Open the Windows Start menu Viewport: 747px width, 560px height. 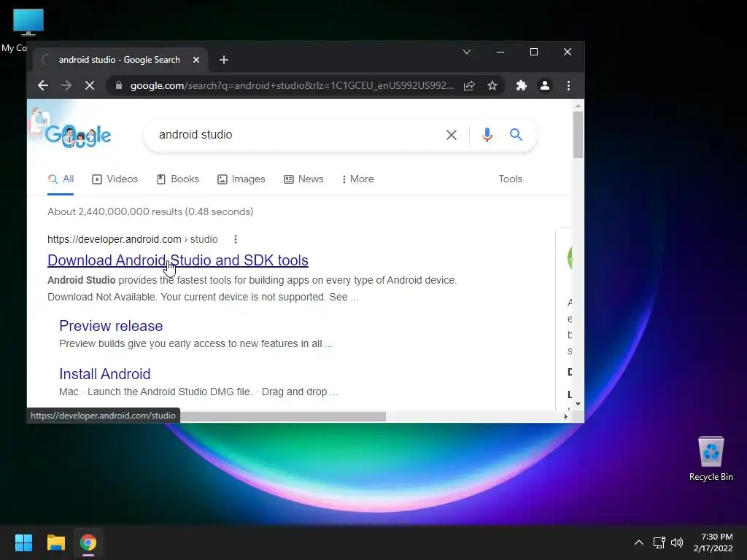(23, 542)
